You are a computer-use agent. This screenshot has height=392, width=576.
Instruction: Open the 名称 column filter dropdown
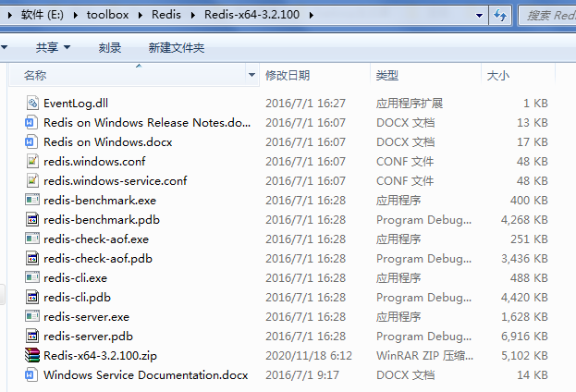tap(251, 75)
